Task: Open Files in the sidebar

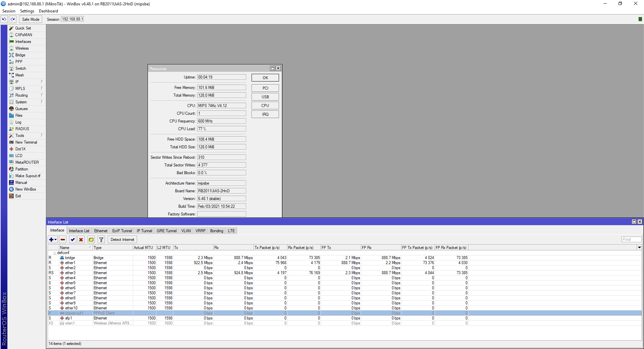Action: tap(27, 115)
